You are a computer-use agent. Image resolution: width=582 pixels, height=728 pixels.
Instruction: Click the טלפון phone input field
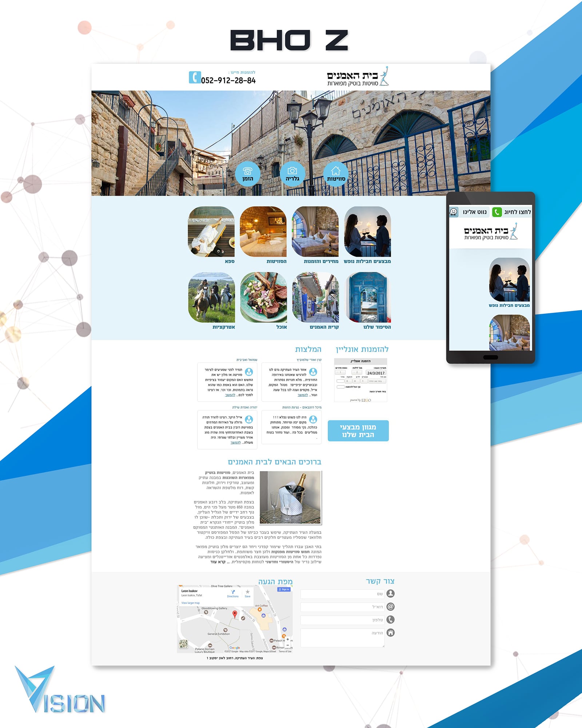(342, 620)
